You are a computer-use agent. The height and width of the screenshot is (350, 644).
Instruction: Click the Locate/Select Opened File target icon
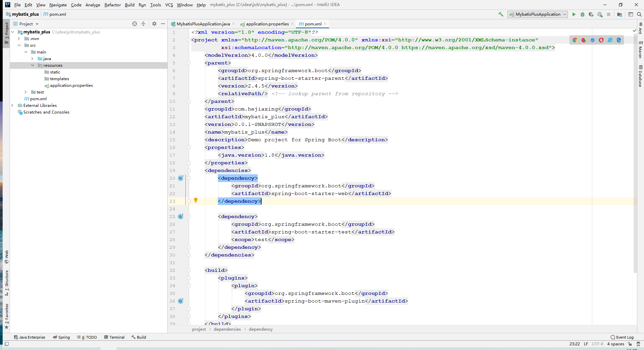pyautogui.click(x=135, y=24)
